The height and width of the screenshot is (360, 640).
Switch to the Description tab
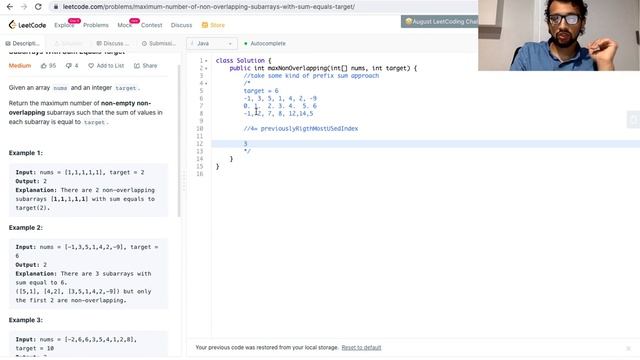[23, 43]
